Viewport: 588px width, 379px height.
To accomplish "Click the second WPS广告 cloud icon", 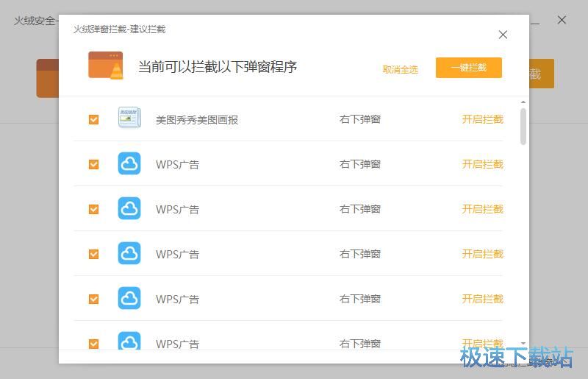I will (129, 208).
